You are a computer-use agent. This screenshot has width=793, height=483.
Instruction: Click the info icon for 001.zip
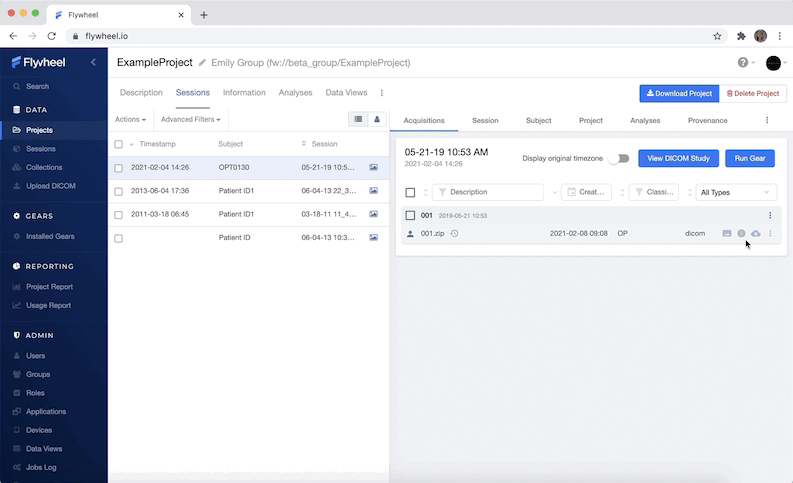coord(741,233)
